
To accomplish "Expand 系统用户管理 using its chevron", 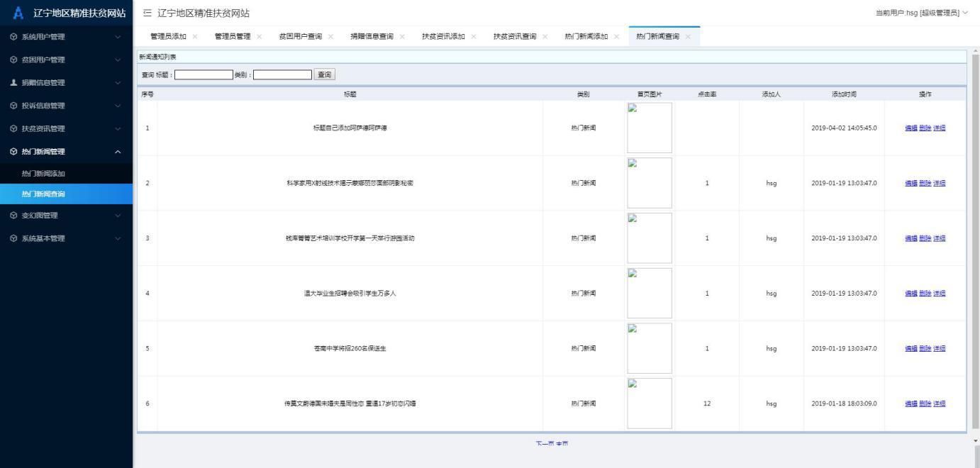I will pyautogui.click(x=118, y=37).
